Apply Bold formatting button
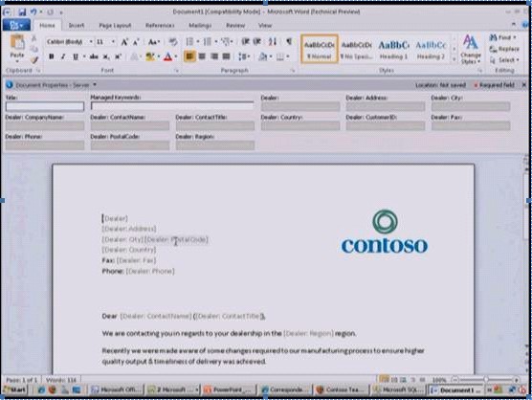 52,56
